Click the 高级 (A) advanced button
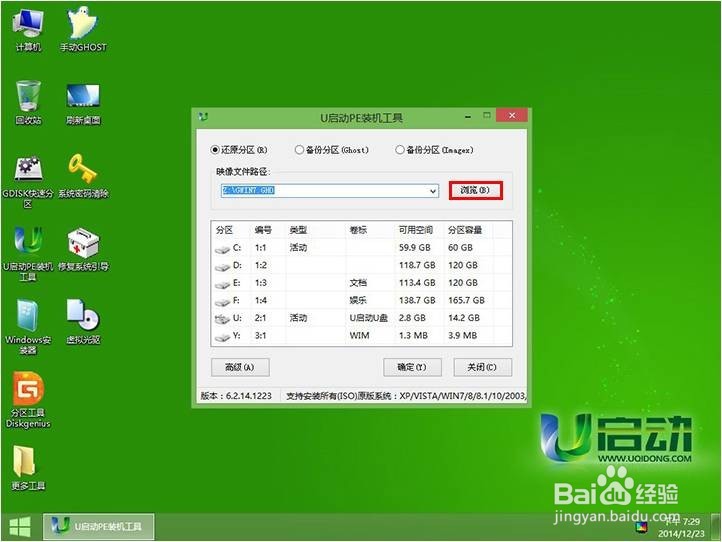The image size is (722, 542). pyautogui.click(x=240, y=367)
